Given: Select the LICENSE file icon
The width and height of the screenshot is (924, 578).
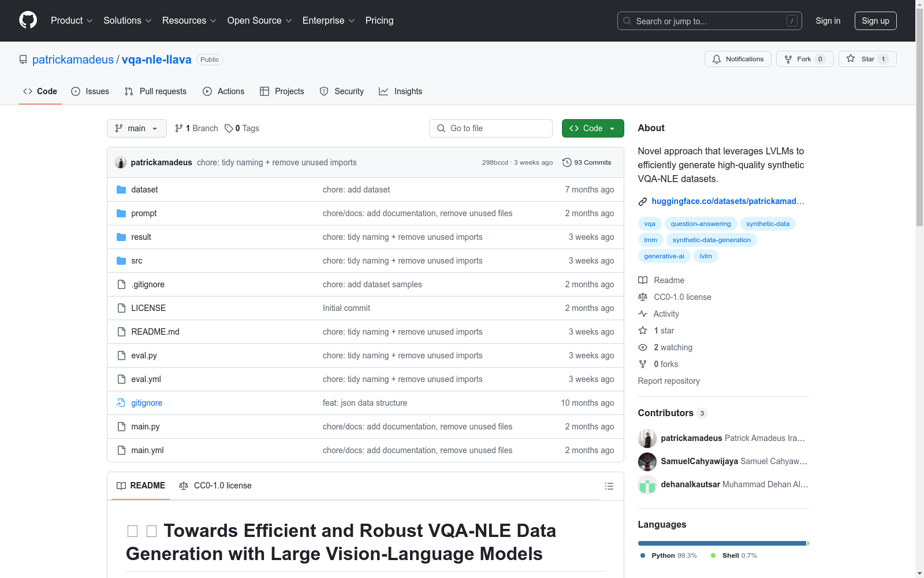Looking at the screenshot, I should tap(121, 308).
